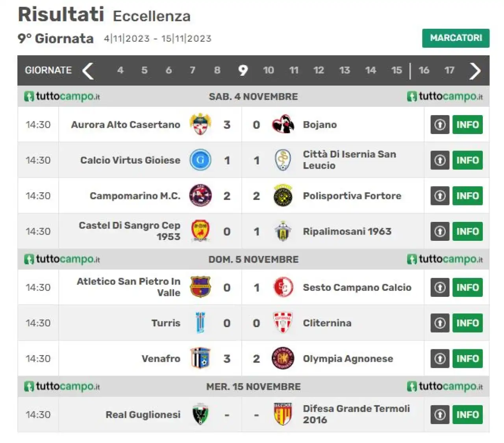504x443 pixels.
Task: Expand circular arrow icon for Campomarino match
Action: tap(440, 196)
